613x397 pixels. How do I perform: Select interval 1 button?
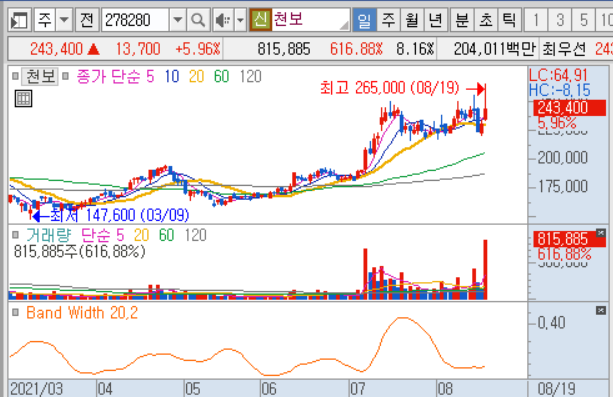point(536,20)
